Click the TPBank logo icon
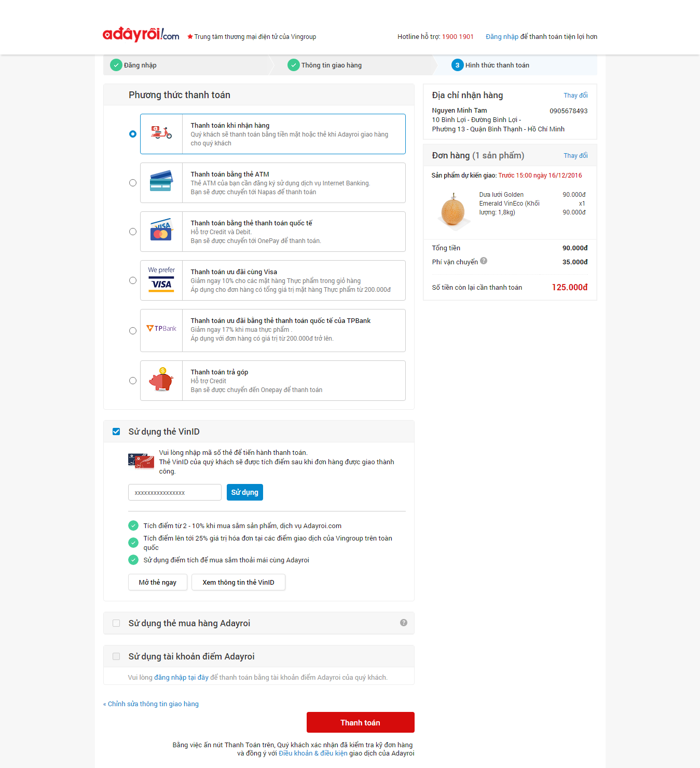The image size is (700, 768). (x=161, y=329)
